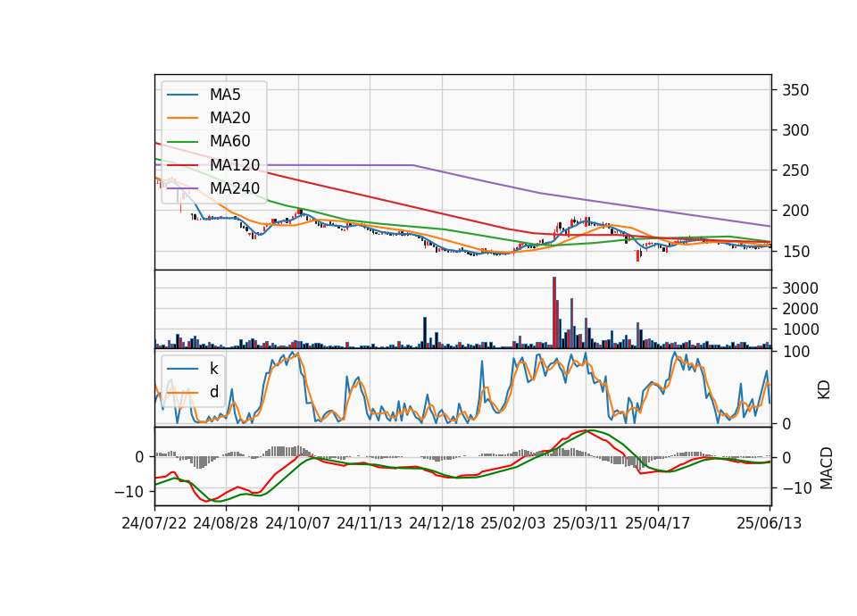
Task: Pick the orange d line sample in KD legend
Action: (x=182, y=392)
